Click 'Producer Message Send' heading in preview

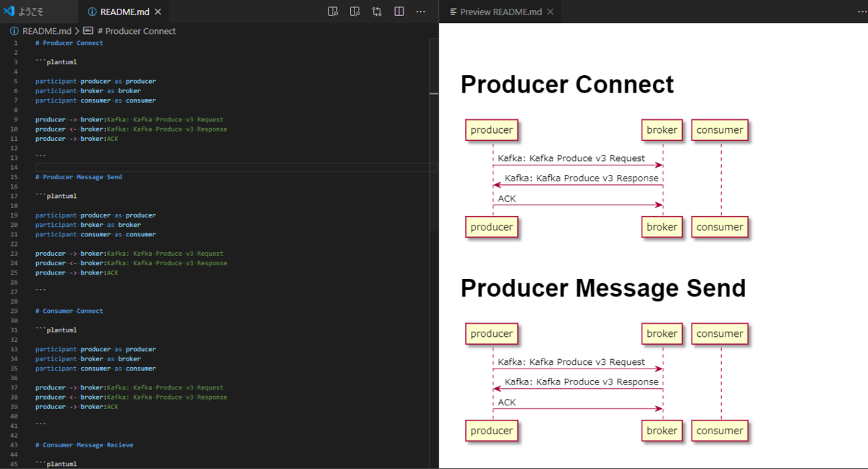(603, 288)
